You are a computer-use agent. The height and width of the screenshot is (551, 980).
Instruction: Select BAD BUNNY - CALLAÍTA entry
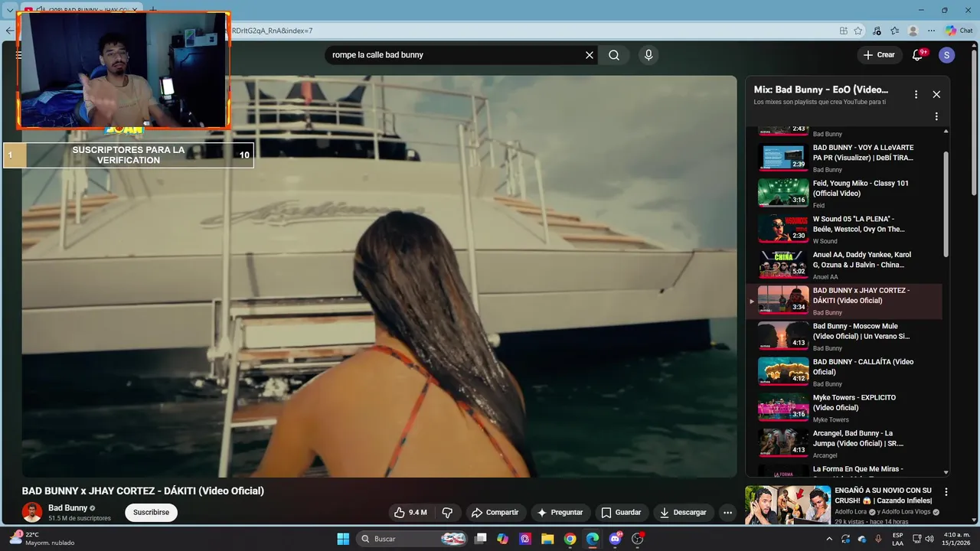click(x=844, y=372)
